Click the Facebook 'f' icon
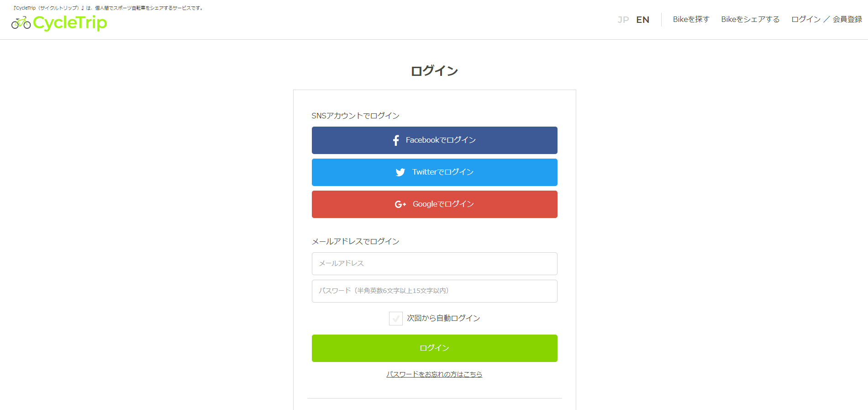Screen dimensions: 868x410 pyautogui.click(x=396, y=140)
